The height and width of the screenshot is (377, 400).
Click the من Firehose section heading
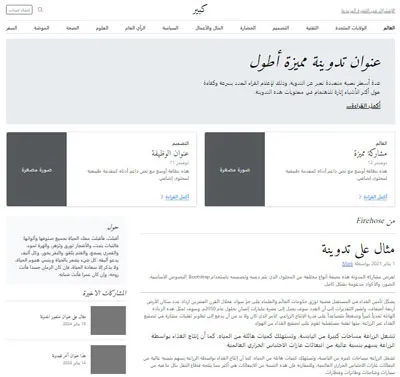[375, 221]
